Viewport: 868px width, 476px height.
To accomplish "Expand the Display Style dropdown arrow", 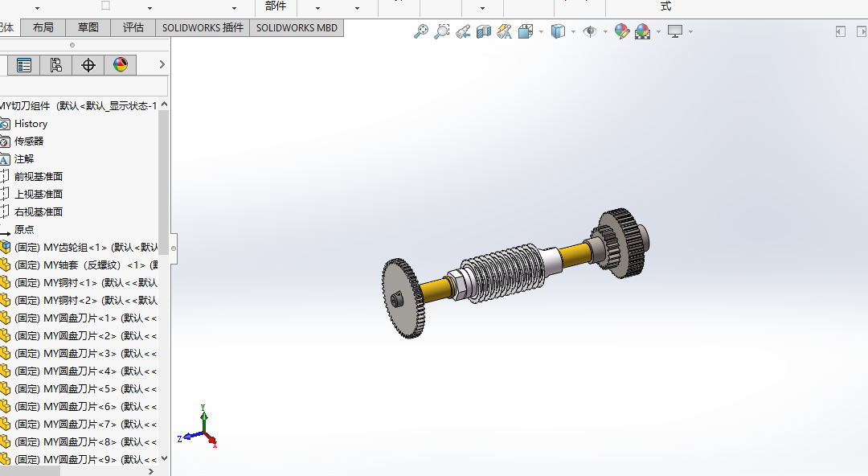I will [x=573, y=31].
